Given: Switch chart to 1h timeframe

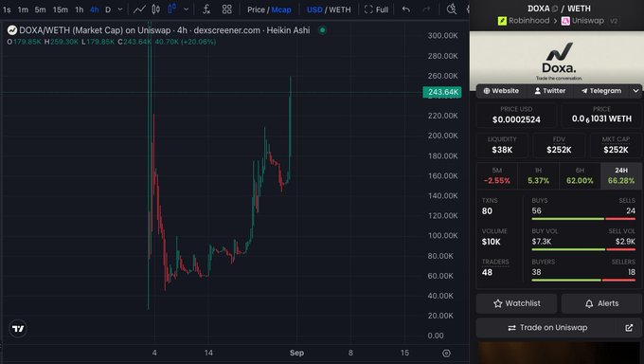Looking at the screenshot, I should coord(80,9).
